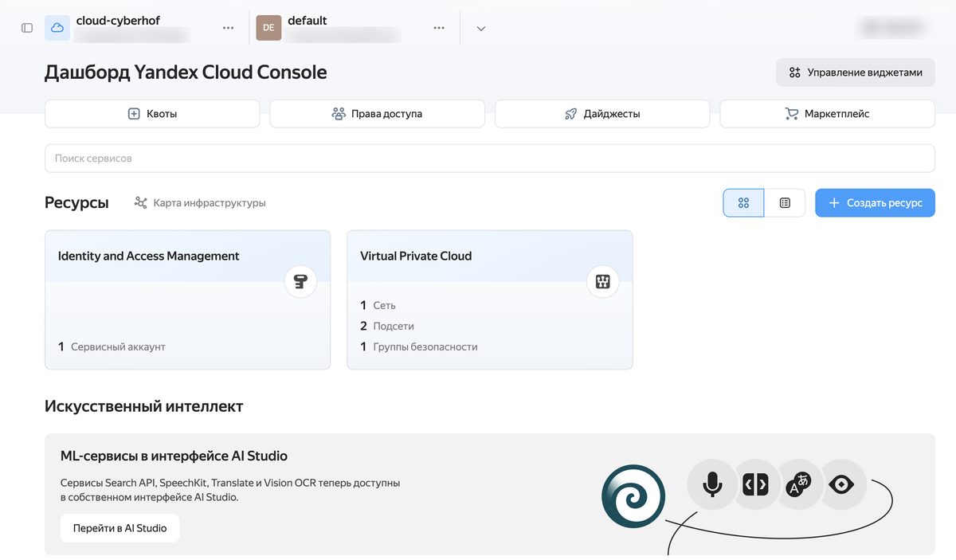Open 2 Подсети entry in VPC
Image resolution: width=956 pixels, height=560 pixels.
[387, 326]
